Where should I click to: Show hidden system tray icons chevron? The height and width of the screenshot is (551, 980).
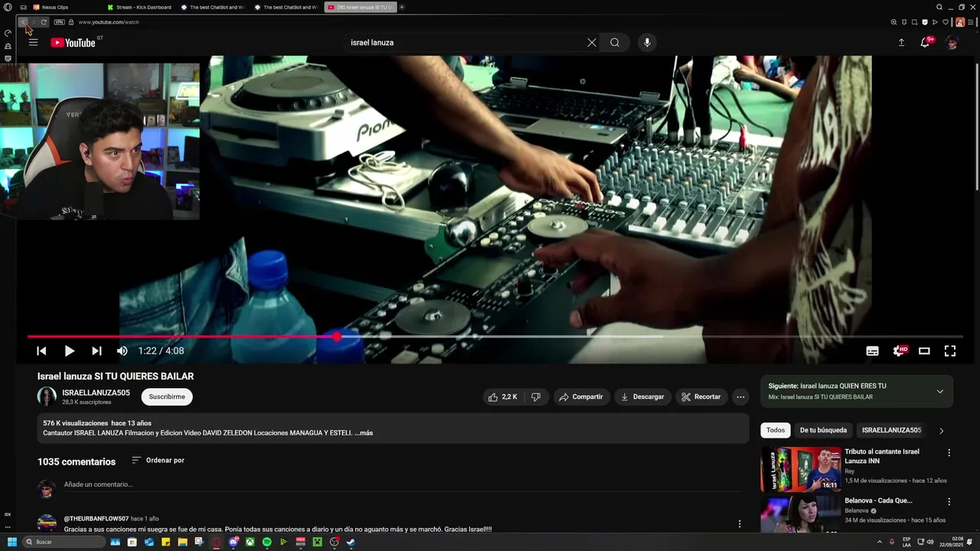(x=879, y=542)
